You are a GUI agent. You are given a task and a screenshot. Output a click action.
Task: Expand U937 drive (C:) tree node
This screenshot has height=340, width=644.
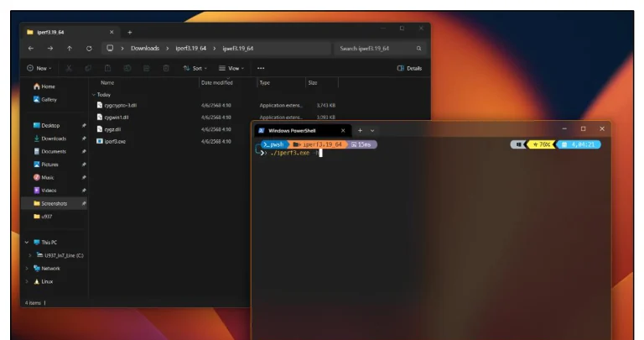point(29,255)
